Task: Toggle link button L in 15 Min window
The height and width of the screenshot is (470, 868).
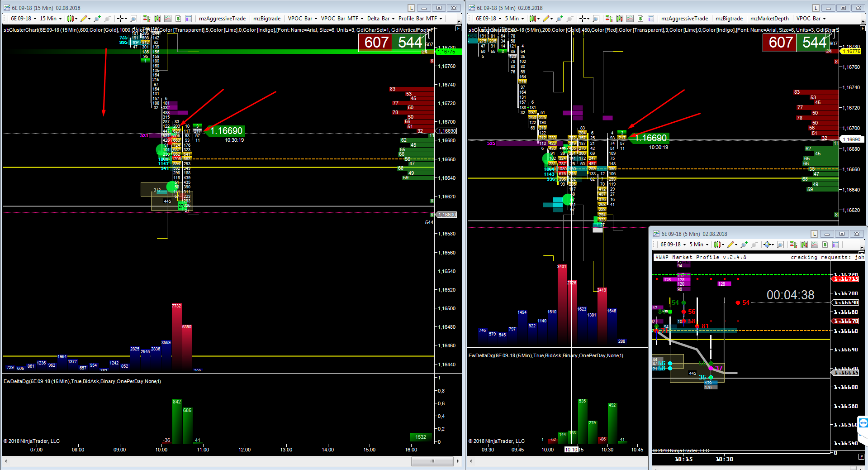Action: click(411, 8)
